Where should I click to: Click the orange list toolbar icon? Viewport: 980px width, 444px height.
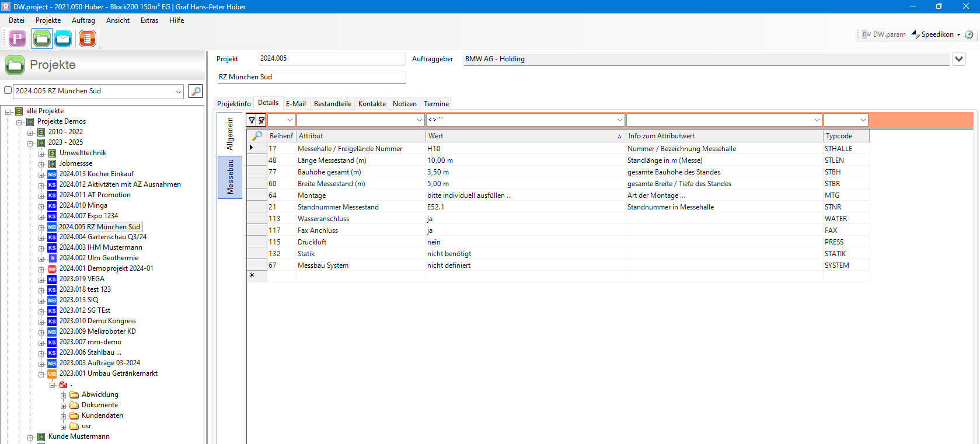click(87, 39)
